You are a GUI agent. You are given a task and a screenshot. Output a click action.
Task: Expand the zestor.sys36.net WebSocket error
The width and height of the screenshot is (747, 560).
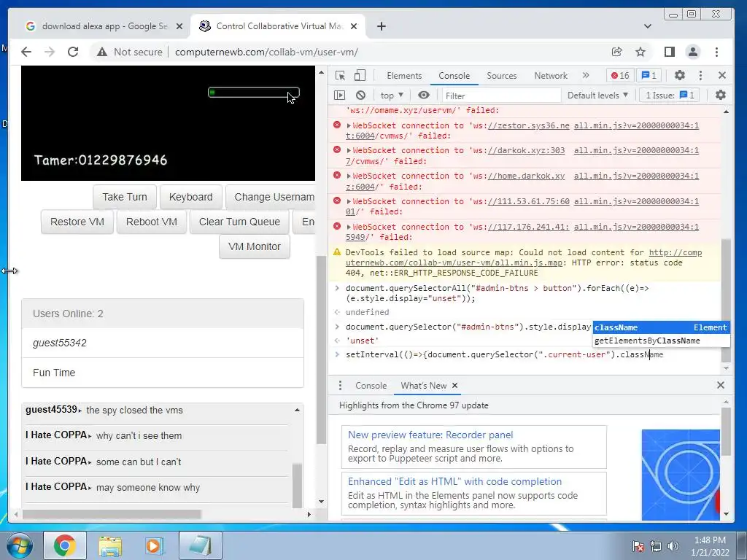(349, 125)
